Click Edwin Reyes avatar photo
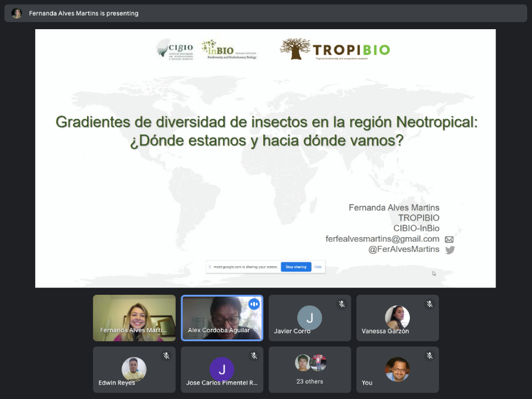Image resolution: width=532 pixels, height=399 pixels. [x=134, y=369]
